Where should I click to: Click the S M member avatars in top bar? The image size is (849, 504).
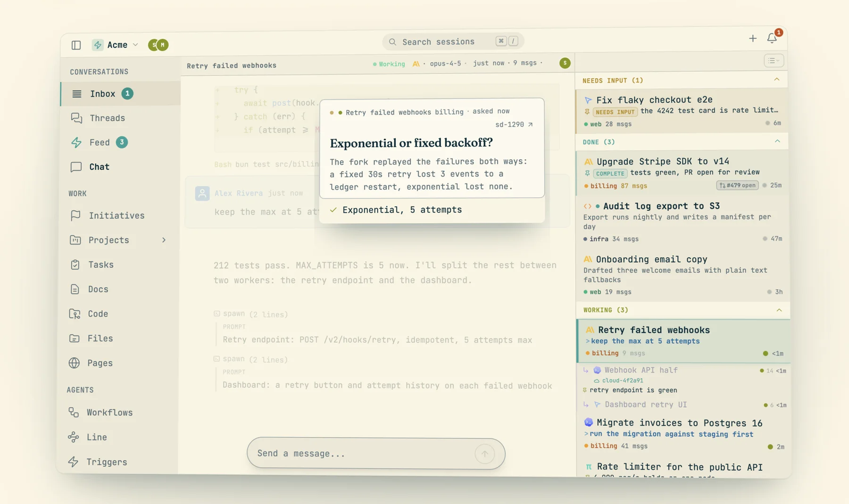pos(158,45)
